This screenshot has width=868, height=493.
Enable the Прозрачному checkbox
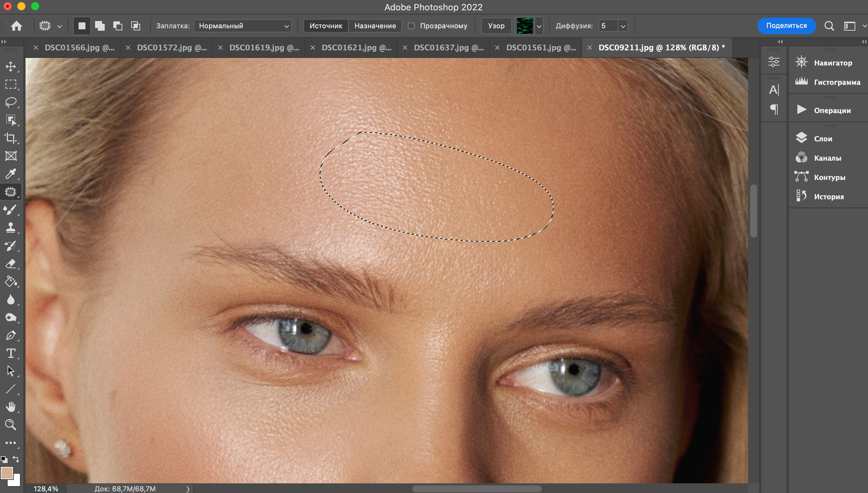[411, 26]
